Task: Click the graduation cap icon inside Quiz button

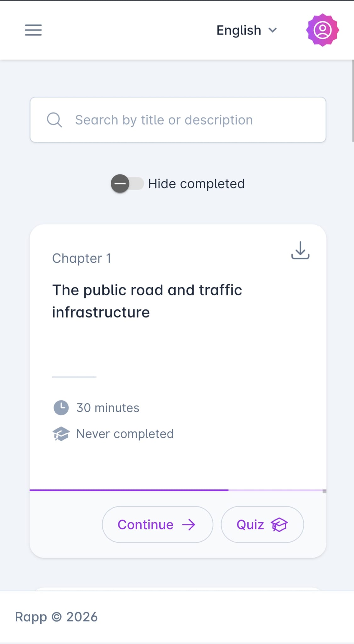Action: tap(279, 524)
